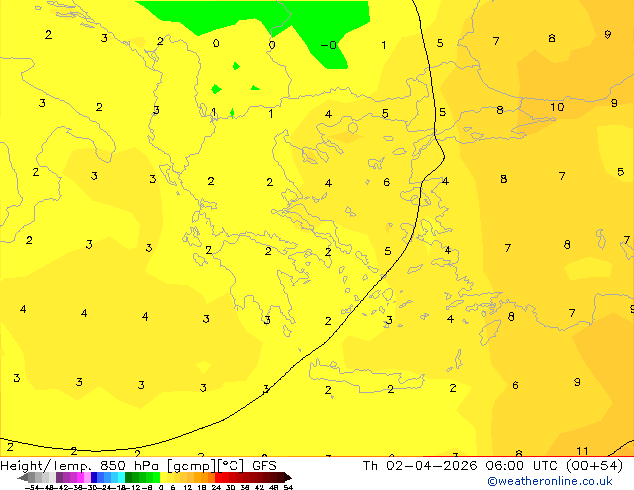Click the '10' temperature value on map
Image resolution: width=634 pixels, height=490 pixels.
click(557, 107)
